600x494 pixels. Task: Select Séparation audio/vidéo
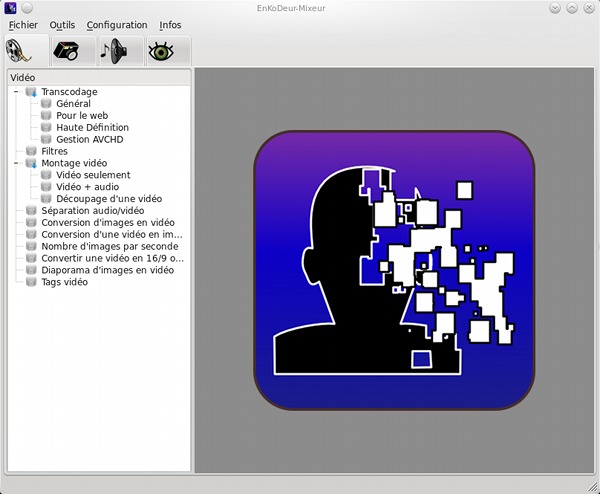coord(93,210)
